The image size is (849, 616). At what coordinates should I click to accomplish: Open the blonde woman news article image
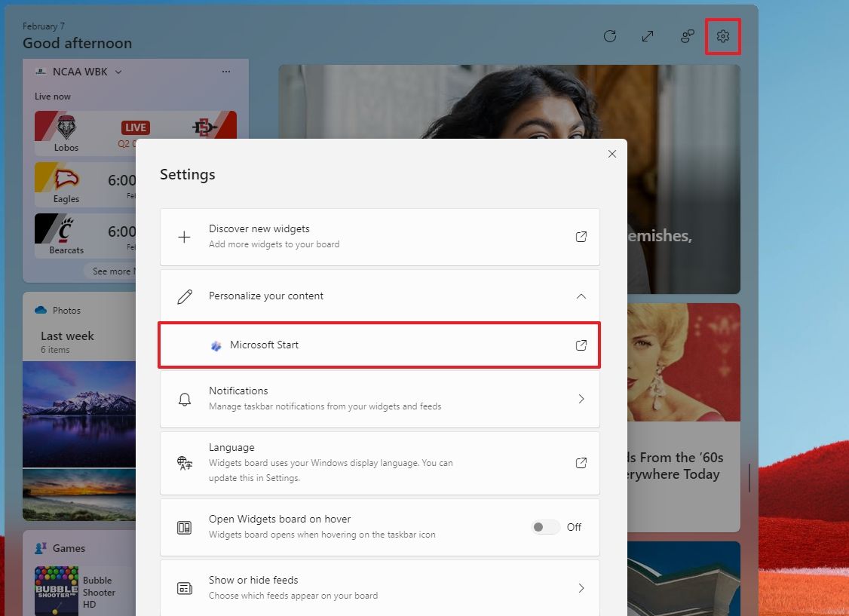pyautogui.click(x=684, y=362)
